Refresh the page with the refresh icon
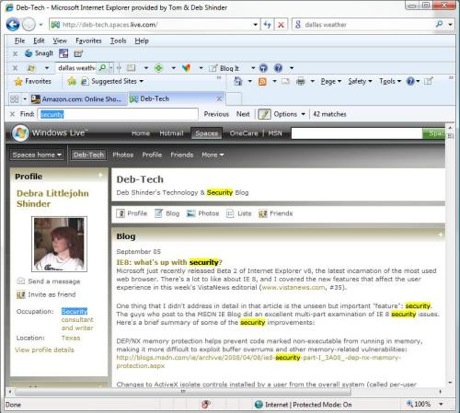Viewport: 460px width, 413px height. pos(267,25)
